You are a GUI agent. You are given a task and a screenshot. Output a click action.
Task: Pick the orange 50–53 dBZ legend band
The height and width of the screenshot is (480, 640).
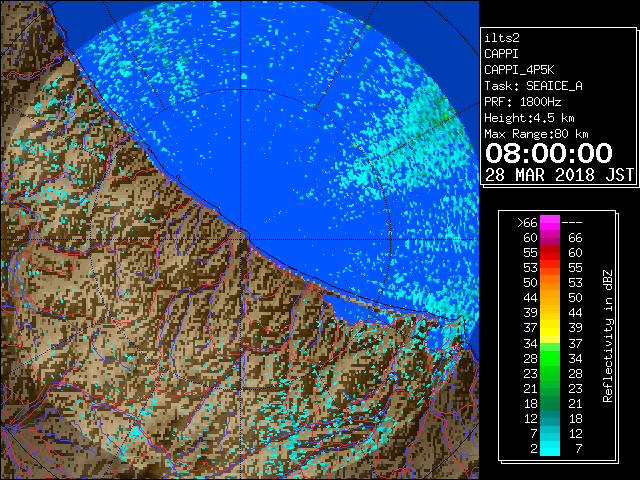click(550, 282)
